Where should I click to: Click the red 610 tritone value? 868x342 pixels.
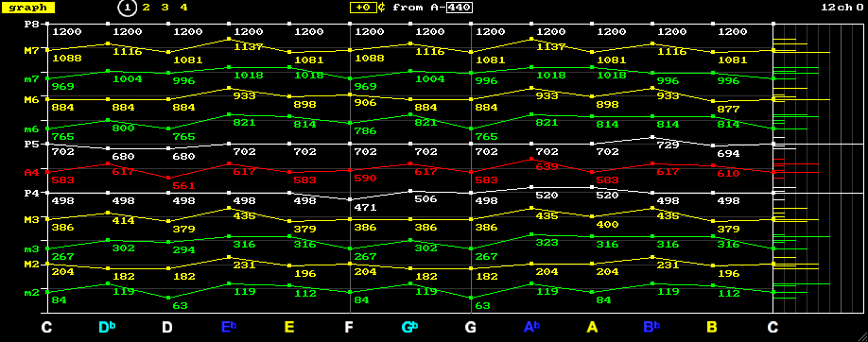point(728,173)
